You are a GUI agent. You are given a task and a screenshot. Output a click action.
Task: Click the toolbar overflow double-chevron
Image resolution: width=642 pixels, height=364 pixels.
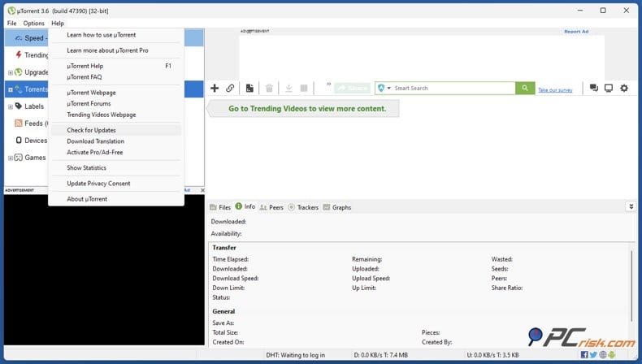click(328, 84)
